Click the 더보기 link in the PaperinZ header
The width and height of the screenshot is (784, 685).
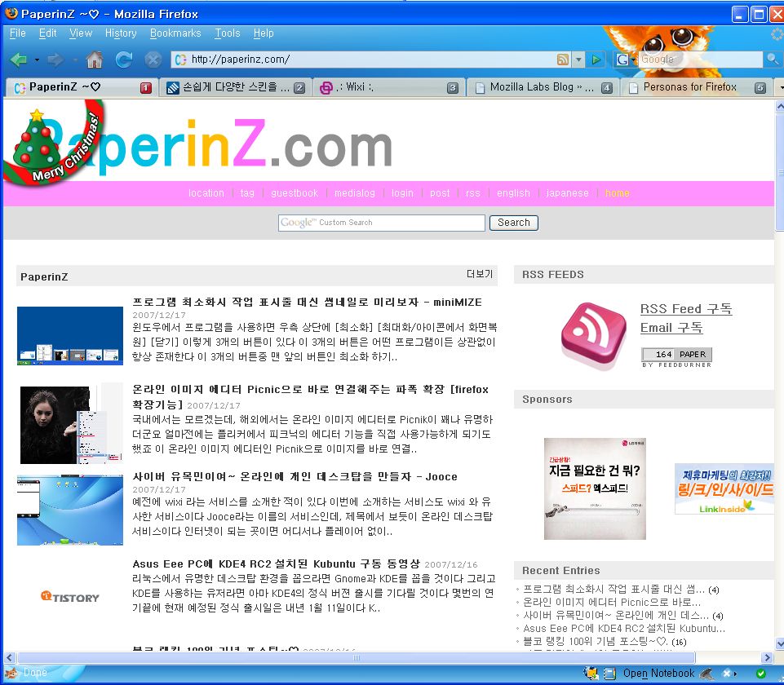pyautogui.click(x=480, y=274)
